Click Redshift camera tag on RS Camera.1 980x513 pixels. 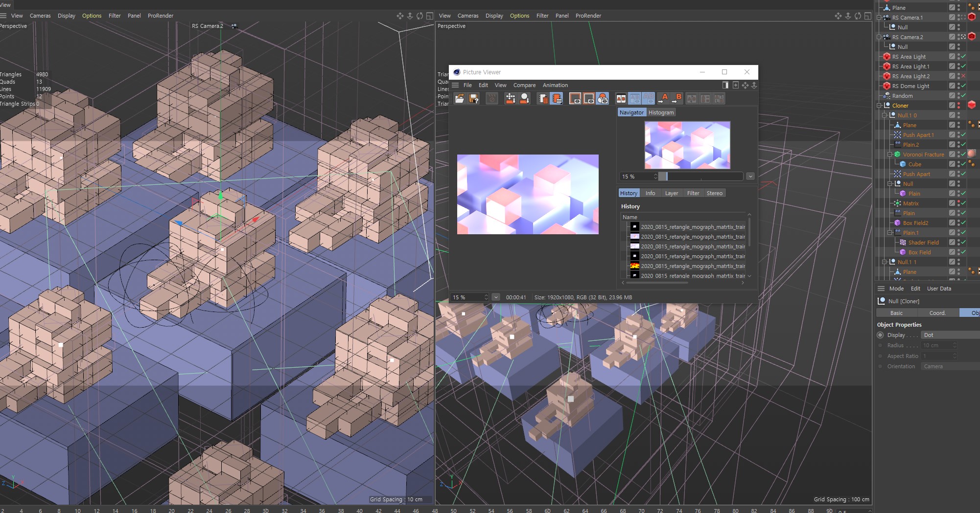(972, 17)
